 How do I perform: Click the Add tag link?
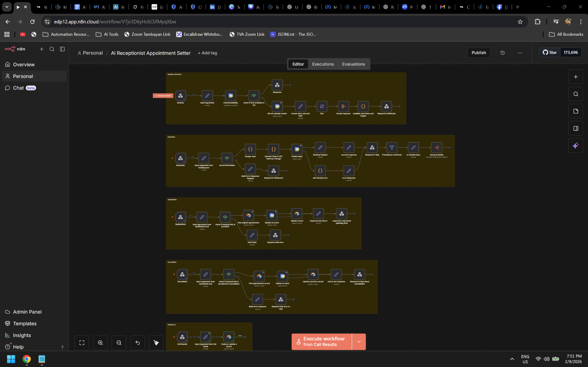pyautogui.click(x=207, y=53)
